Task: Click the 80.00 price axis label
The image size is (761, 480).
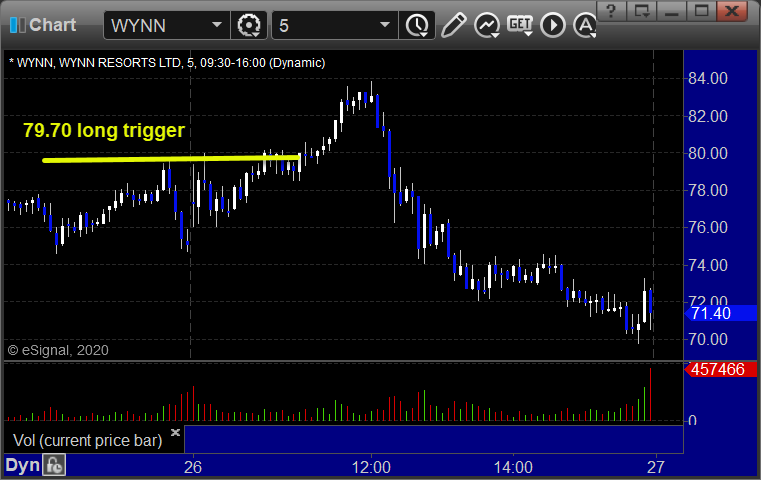Action: pyautogui.click(x=708, y=153)
